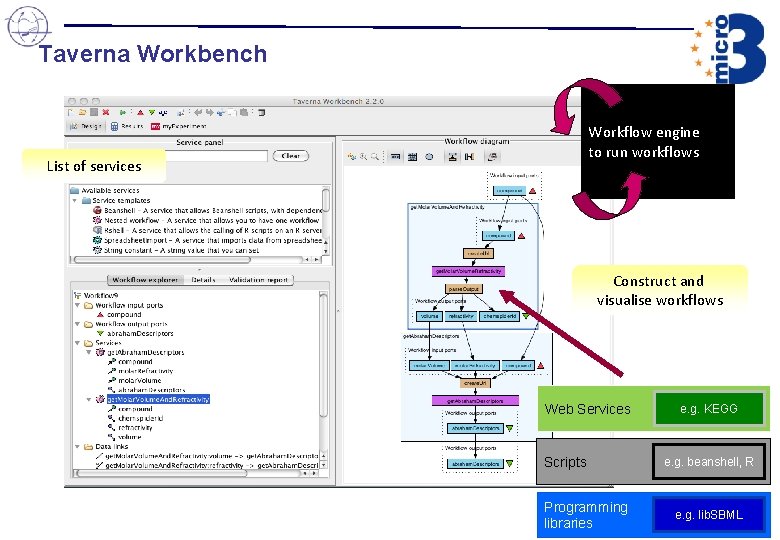Click the parseOutput node in diagram

pos(464,289)
